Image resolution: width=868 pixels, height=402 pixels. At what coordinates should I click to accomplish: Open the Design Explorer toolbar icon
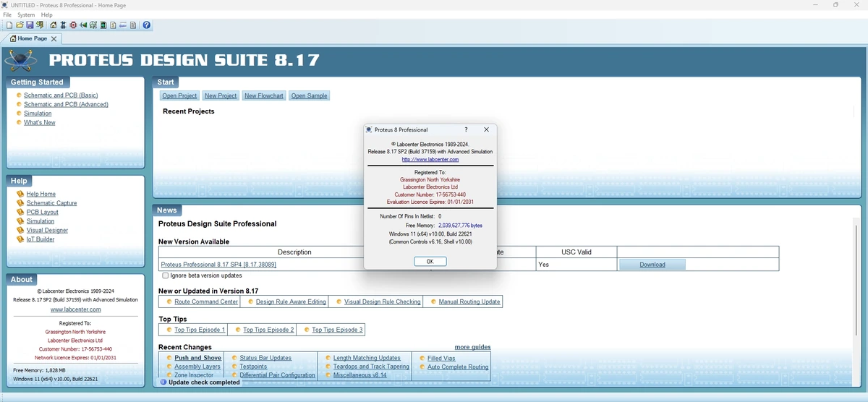(x=103, y=25)
